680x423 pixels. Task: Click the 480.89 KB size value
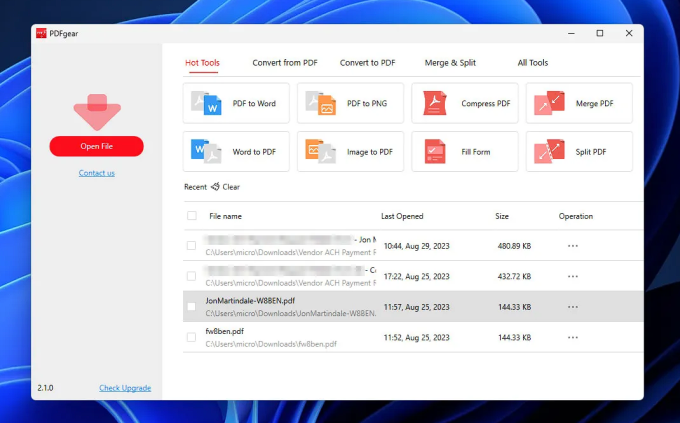tap(514, 246)
